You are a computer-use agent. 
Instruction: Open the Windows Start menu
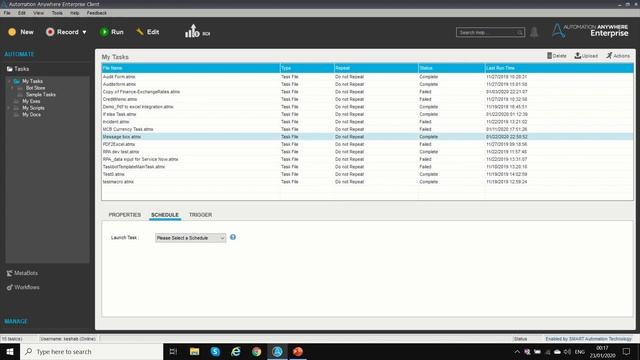point(10,351)
